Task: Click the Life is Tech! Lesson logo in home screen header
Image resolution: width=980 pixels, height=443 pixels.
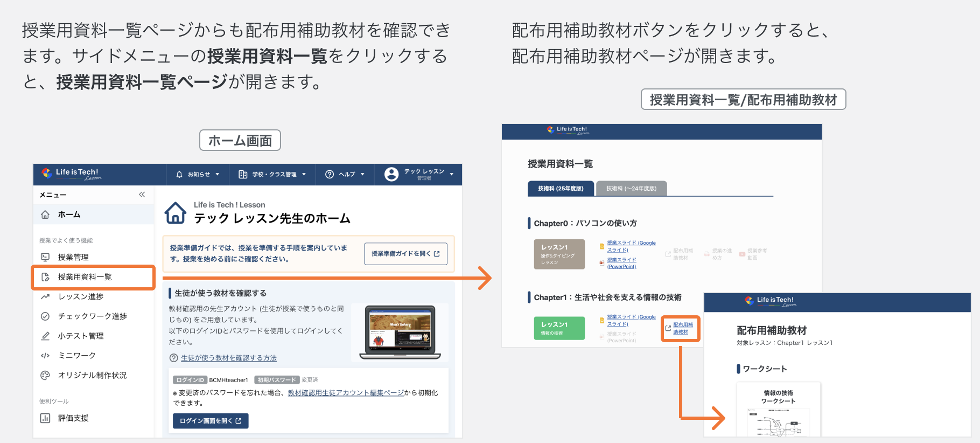Action: [71, 174]
